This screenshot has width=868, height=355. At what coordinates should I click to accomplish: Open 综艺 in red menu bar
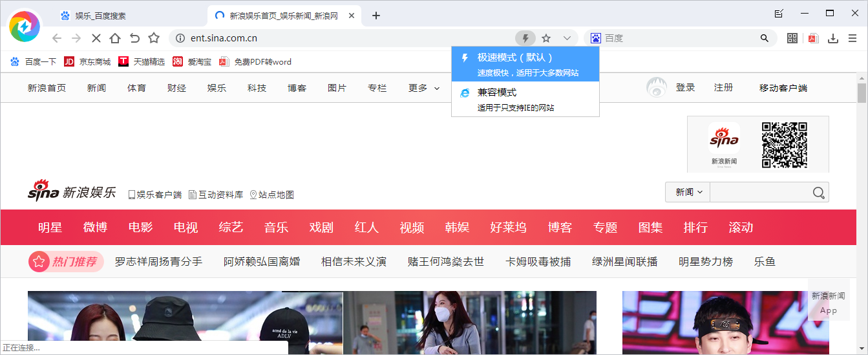tap(231, 228)
